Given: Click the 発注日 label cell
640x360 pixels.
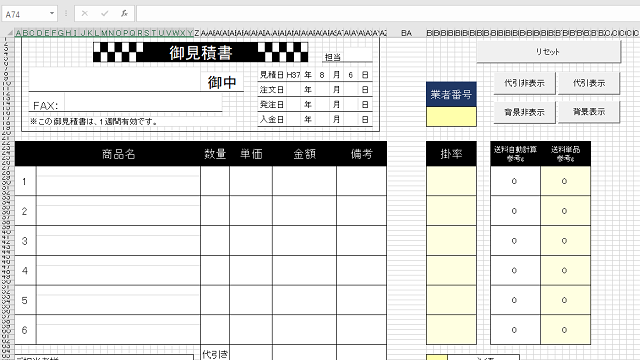Looking at the screenshot, I should pyautogui.click(x=271, y=104).
